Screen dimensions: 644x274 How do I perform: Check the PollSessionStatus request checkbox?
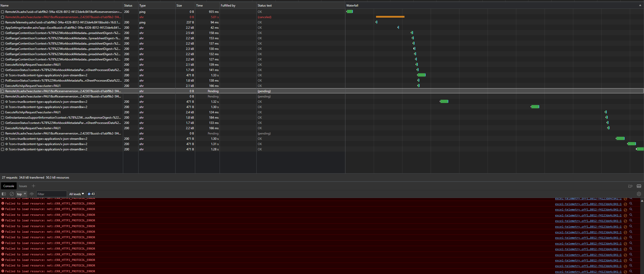click(3, 81)
